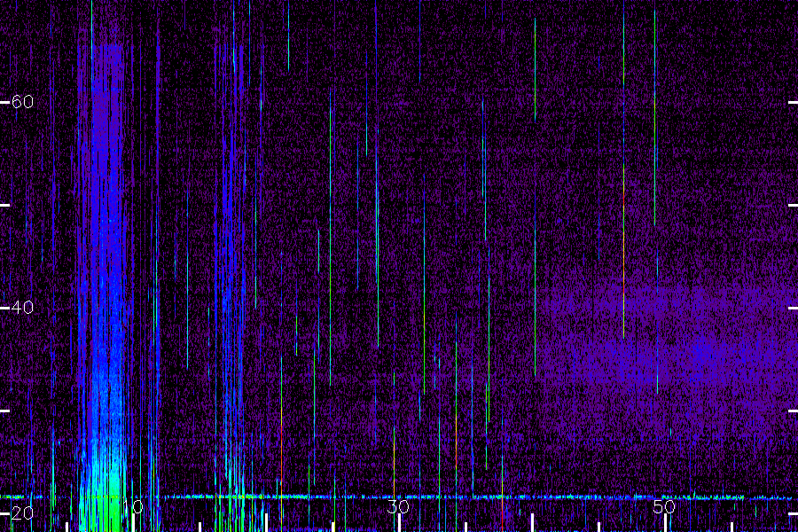Click the "10" label on the horizontal axis
Viewport: 798px width, 532px height.
133,506
